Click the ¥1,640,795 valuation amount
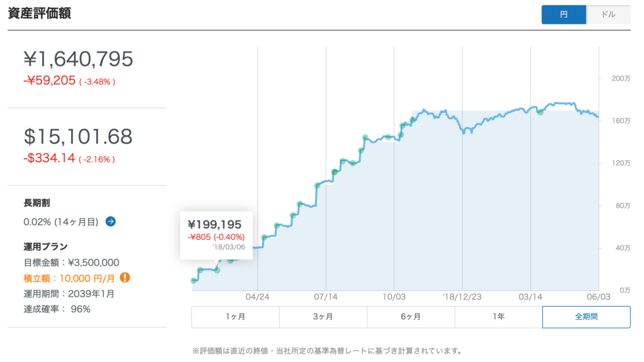 coord(78,59)
